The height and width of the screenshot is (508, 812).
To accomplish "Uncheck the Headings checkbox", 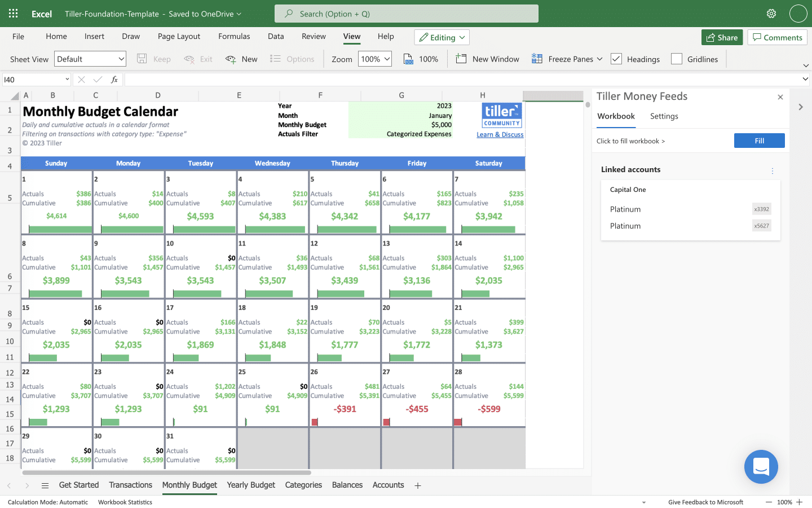I will (616, 59).
